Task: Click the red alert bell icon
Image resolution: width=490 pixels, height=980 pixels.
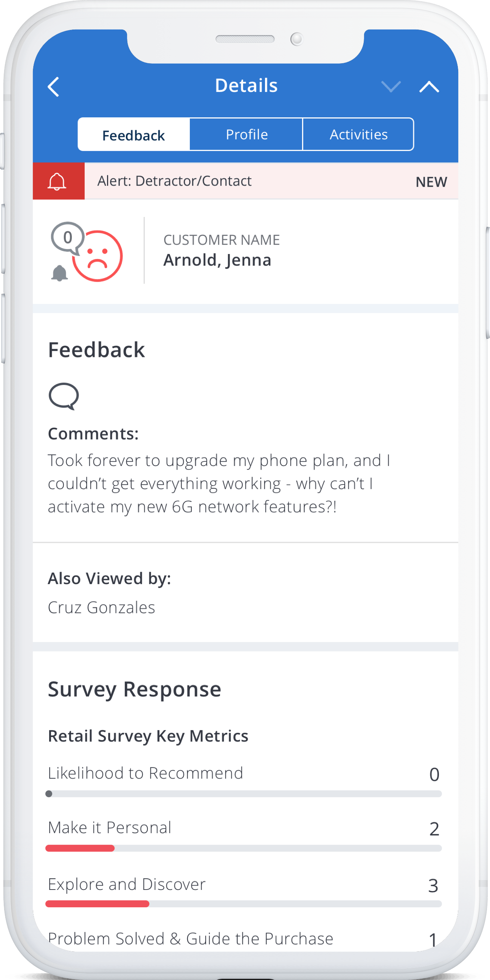Action: pyautogui.click(x=57, y=181)
